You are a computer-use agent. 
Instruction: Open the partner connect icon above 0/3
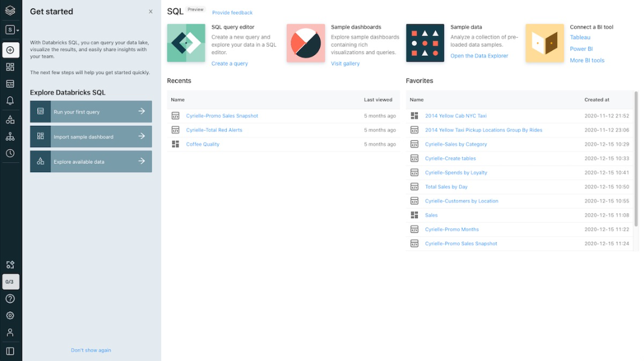[x=10, y=264]
